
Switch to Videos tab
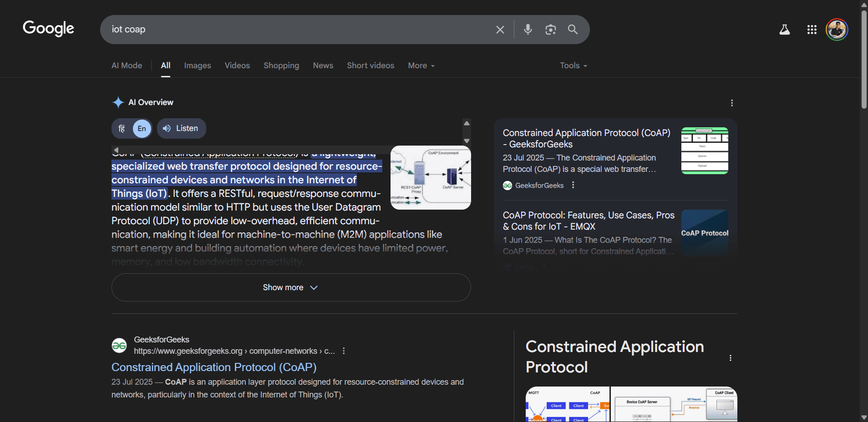pos(237,65)
